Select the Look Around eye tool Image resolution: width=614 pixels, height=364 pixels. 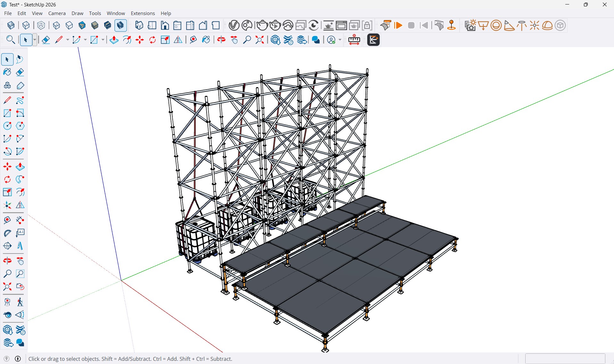[x=7, y=315]
